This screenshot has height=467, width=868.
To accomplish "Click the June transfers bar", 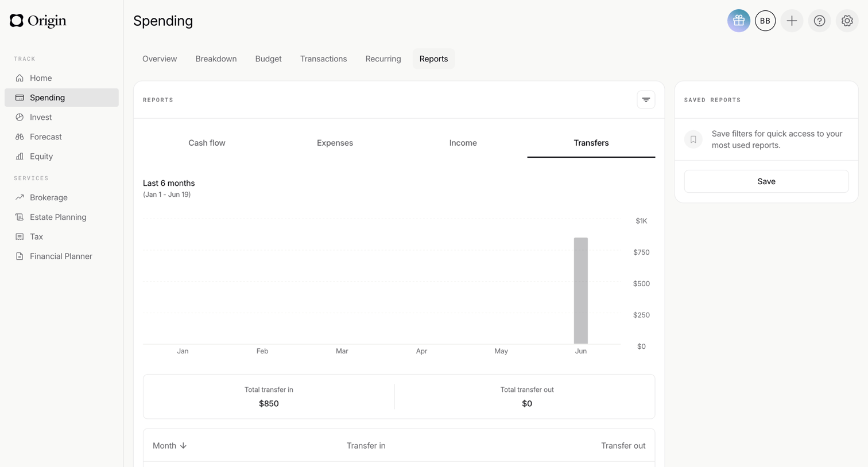I will click(580, 290).
